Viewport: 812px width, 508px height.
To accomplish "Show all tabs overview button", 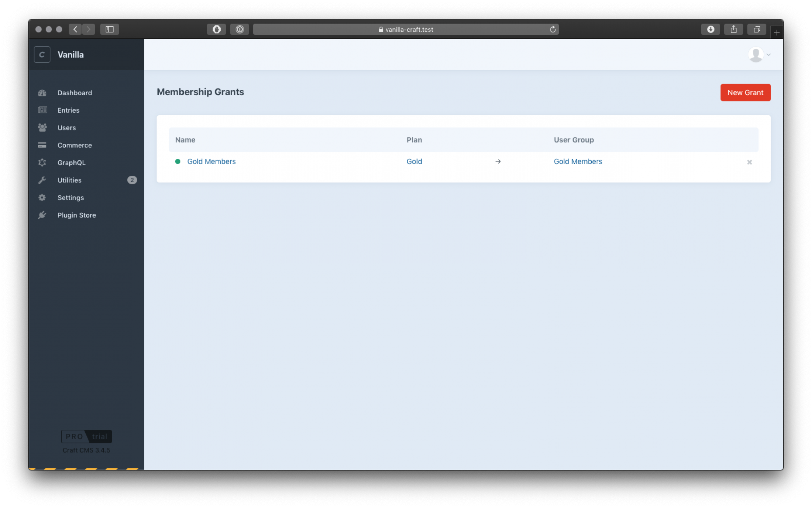I will 757,30.
